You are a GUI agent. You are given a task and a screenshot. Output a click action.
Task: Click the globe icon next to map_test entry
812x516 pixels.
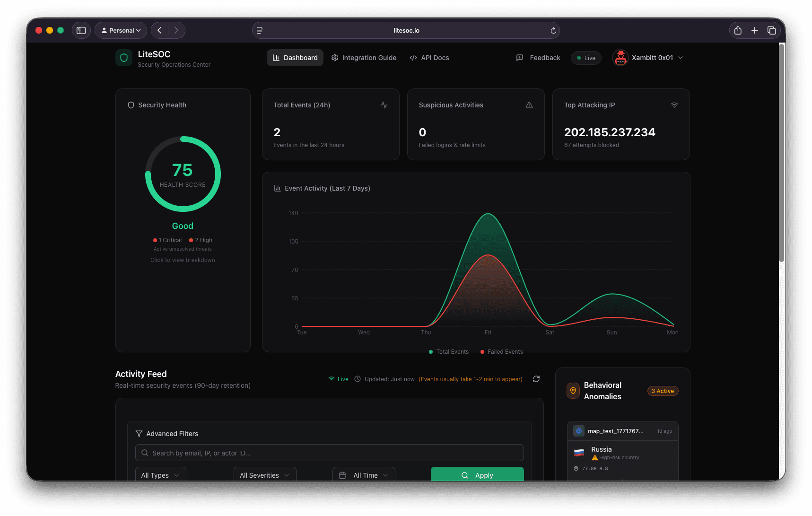578,430
